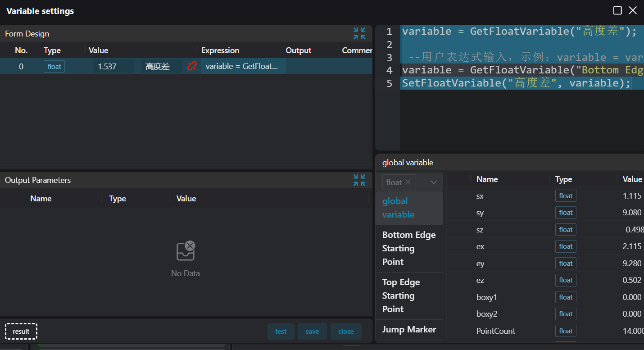Expand the variable type filter dropdown
644x350 pixels.
(x=434, y=182)
